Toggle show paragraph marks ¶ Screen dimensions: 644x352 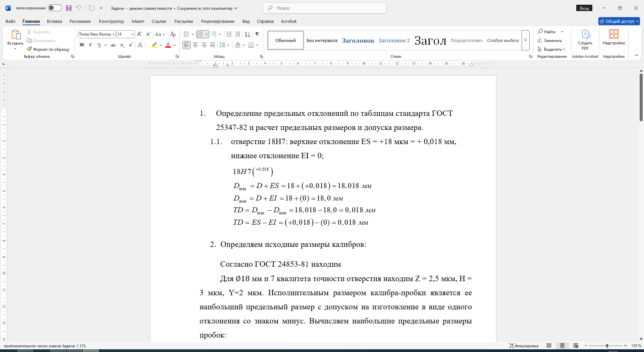point(257,34)
